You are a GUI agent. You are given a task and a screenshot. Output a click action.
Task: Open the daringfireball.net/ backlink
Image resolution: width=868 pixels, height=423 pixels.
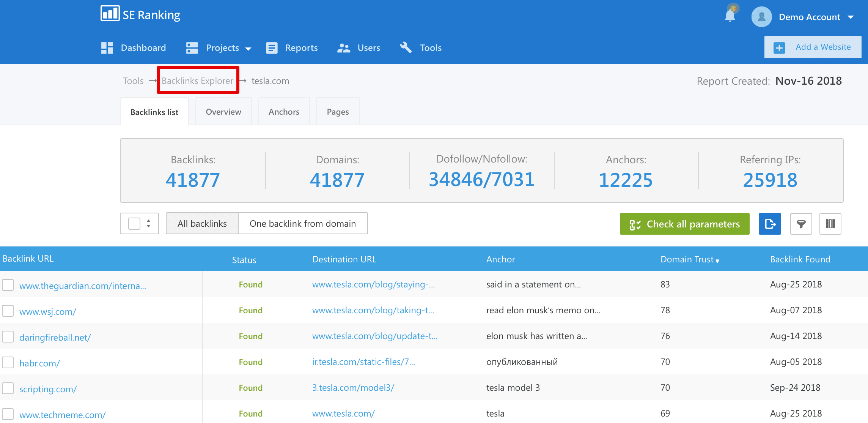tap(55, 337)
